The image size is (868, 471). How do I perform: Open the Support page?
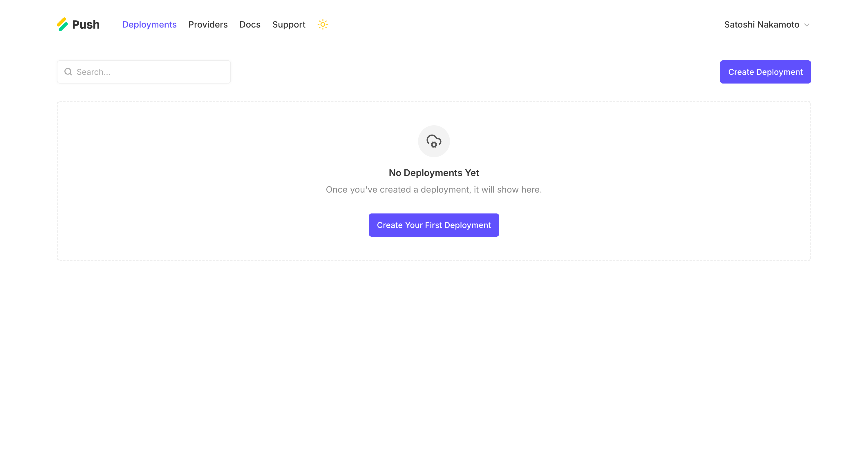289,25
